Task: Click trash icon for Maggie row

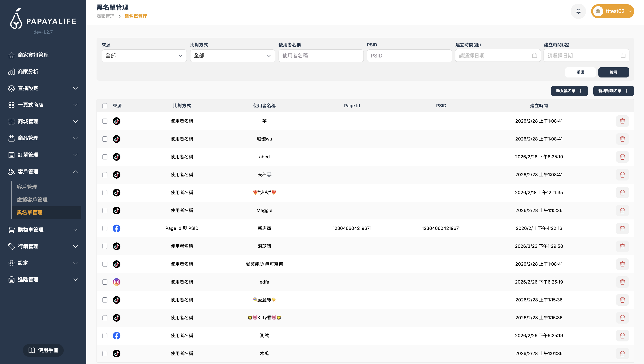Action: [x=622, y=211]
